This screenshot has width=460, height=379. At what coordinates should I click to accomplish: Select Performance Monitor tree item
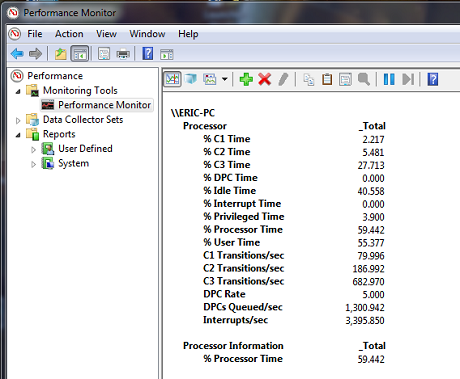pyautogui.click(x=104, y=105)
